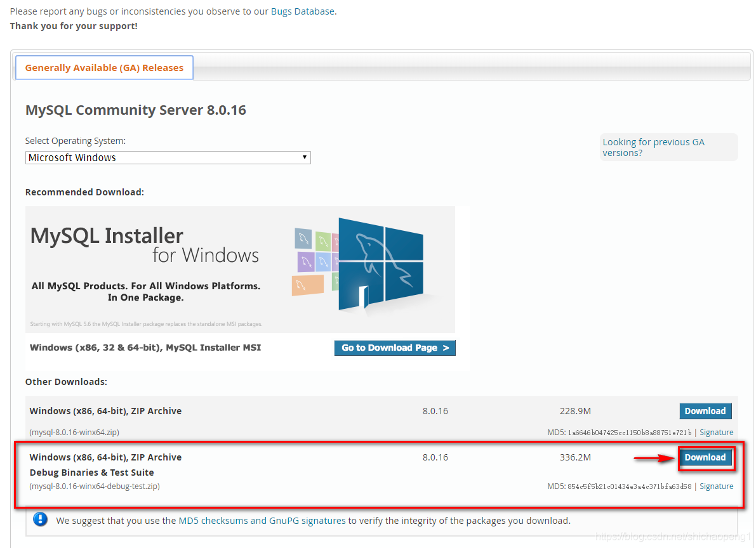Click the Other Downloads: label
Image resolution: width=756 pixels, height=548 pixels.
tap(66, 382)
